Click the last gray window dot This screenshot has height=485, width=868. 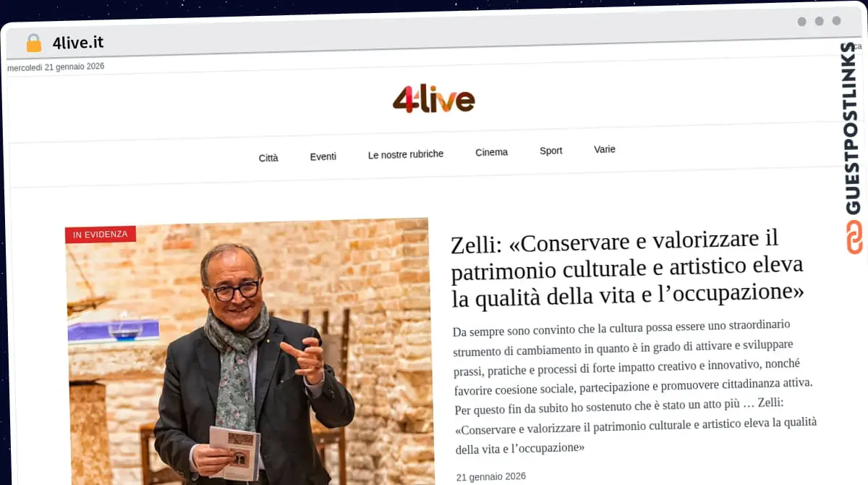coord(836,21)
